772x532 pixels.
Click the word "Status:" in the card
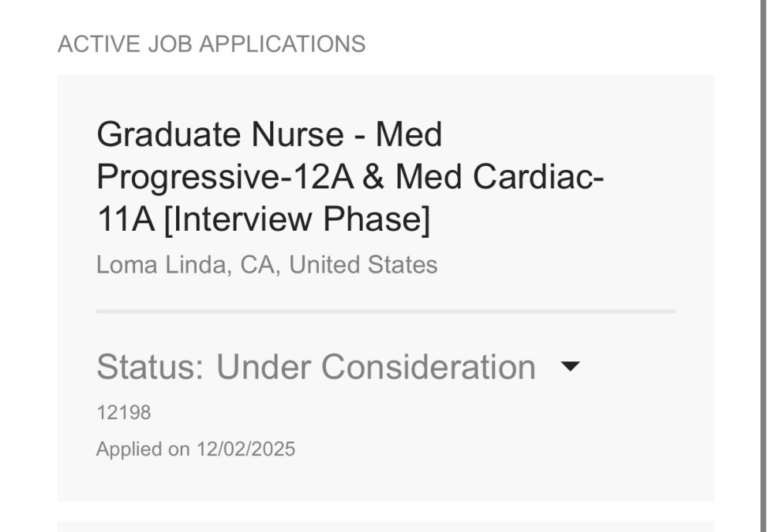coord(151,367)
